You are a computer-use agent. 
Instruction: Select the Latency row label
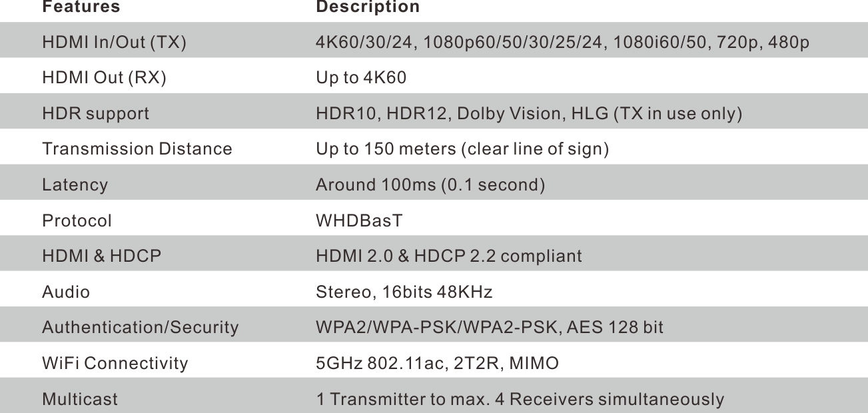coord(75,185)
